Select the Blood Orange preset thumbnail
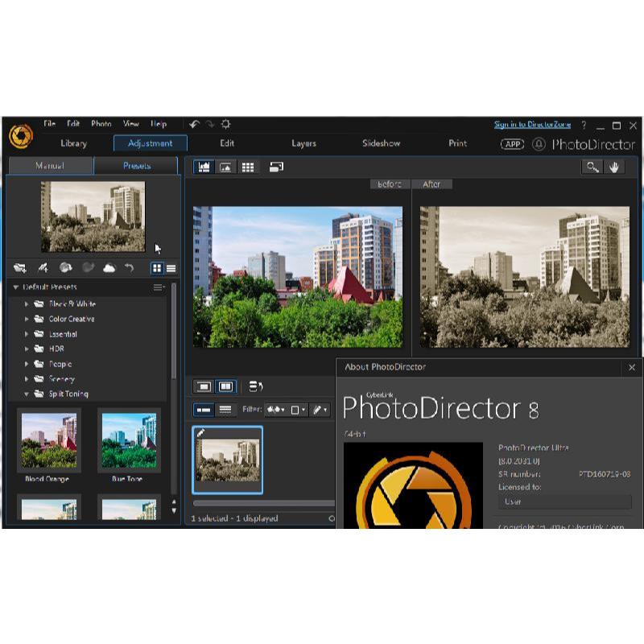 click(x=50, y=440)
